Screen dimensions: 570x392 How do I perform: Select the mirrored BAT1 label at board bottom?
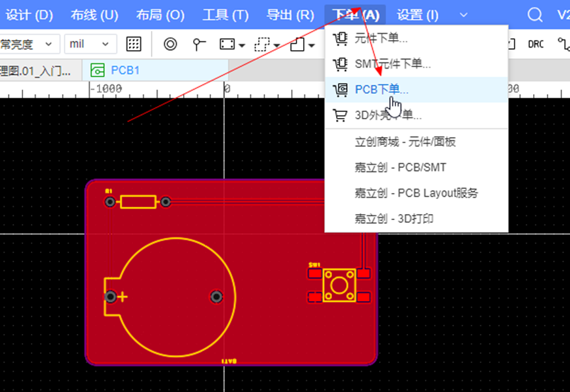click(229, 361)
